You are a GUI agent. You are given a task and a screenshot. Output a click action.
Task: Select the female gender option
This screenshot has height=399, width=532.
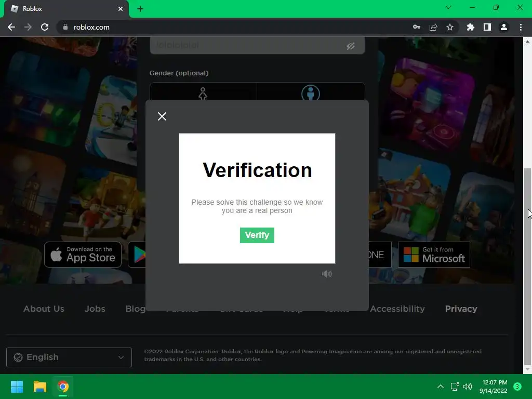[203, 91]
